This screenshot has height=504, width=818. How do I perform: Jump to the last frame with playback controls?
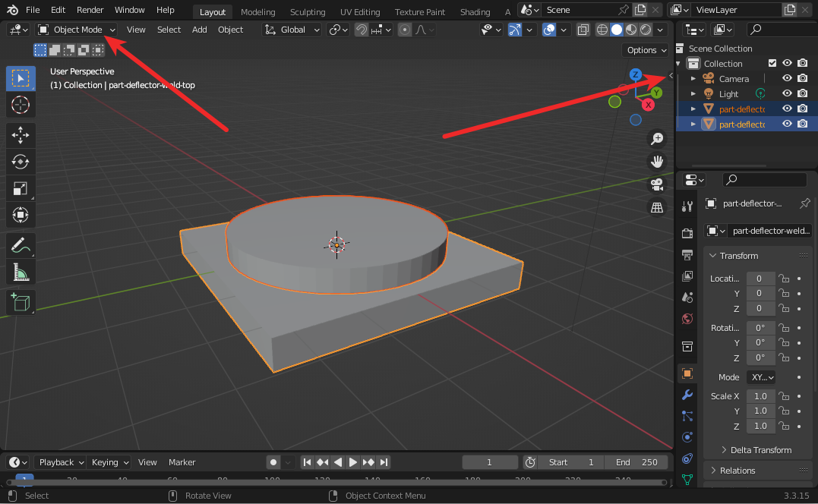[x=384, y=461]
